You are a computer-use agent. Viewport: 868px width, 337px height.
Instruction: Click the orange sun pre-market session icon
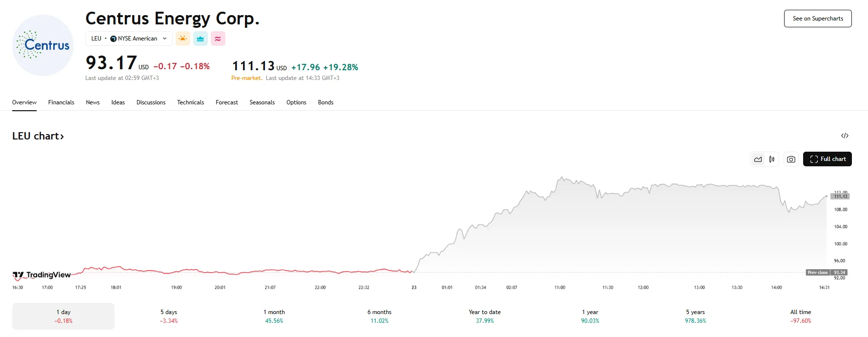coord(183,39)
